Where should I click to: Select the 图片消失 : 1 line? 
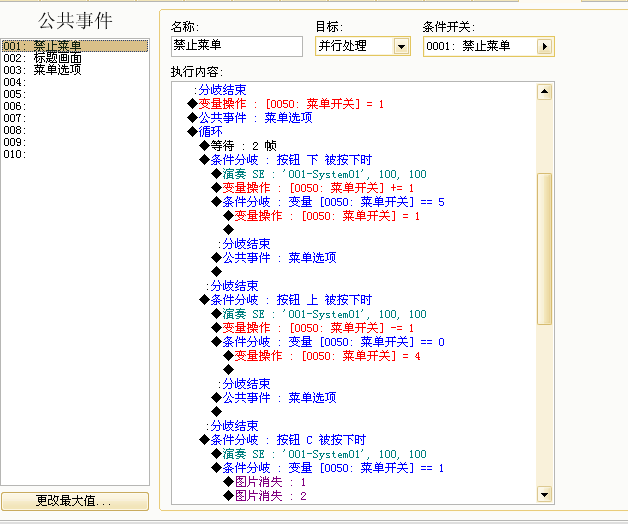click(x=265, y=482)
